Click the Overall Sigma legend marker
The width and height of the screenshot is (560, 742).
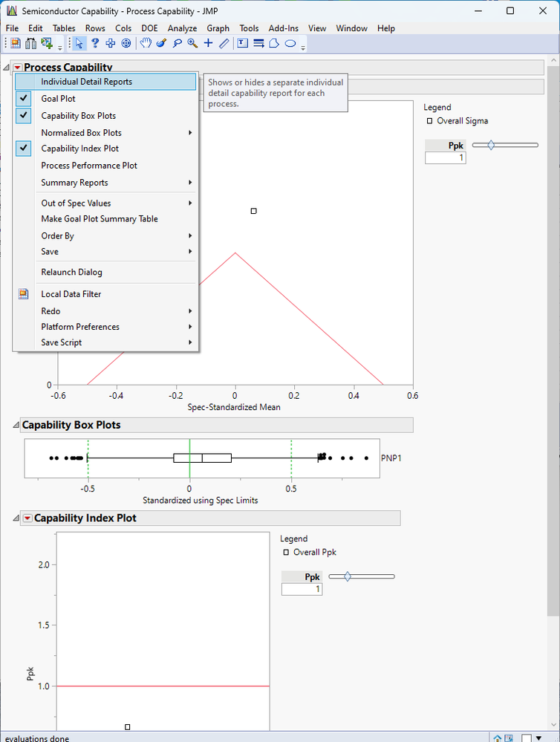[429, 121]
